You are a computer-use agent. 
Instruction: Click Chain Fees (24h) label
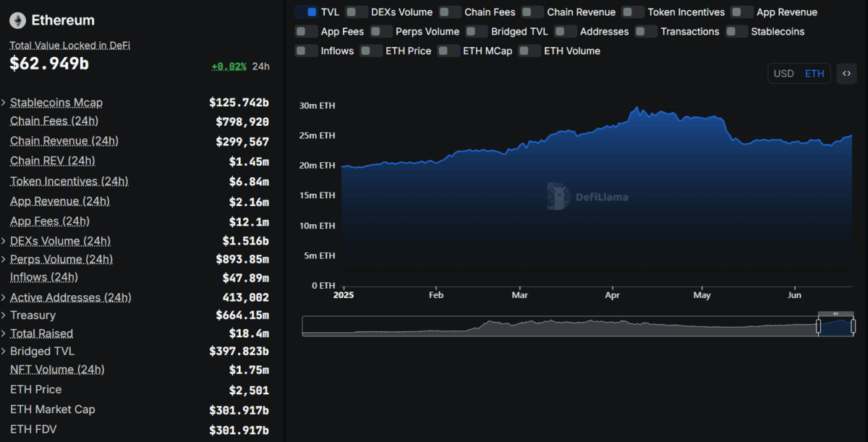click(x=54, y=121)
